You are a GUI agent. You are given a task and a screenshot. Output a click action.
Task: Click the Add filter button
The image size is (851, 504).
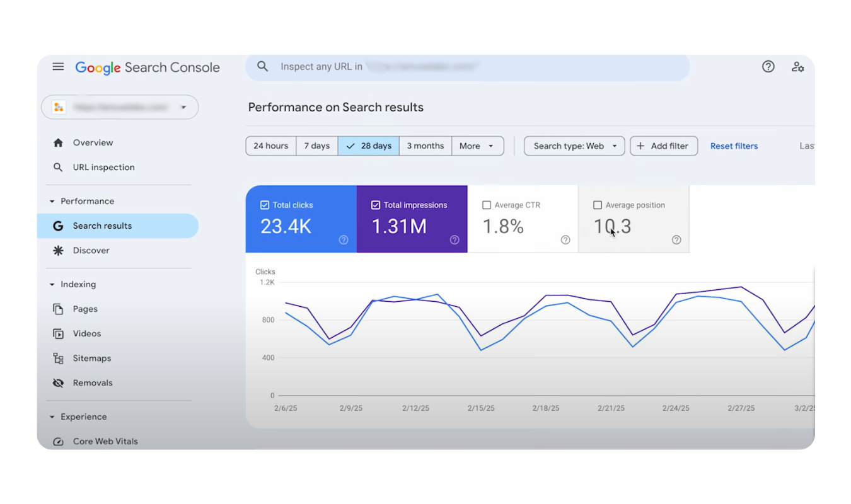[x=663, y=146]
